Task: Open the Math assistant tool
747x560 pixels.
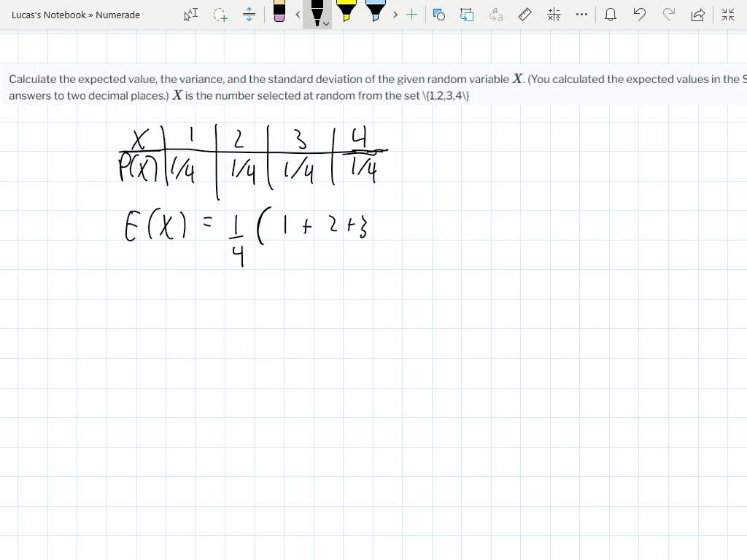Action: pyautogui.click(x=554, y=15)
